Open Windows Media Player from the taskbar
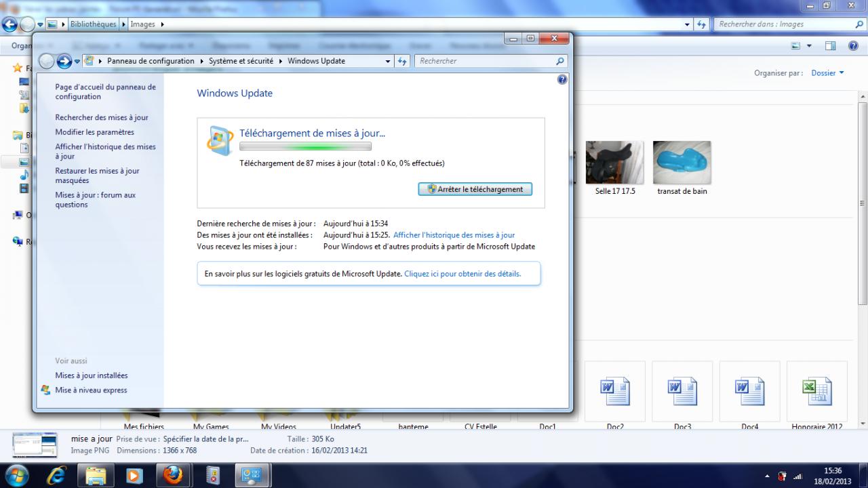 135,475
